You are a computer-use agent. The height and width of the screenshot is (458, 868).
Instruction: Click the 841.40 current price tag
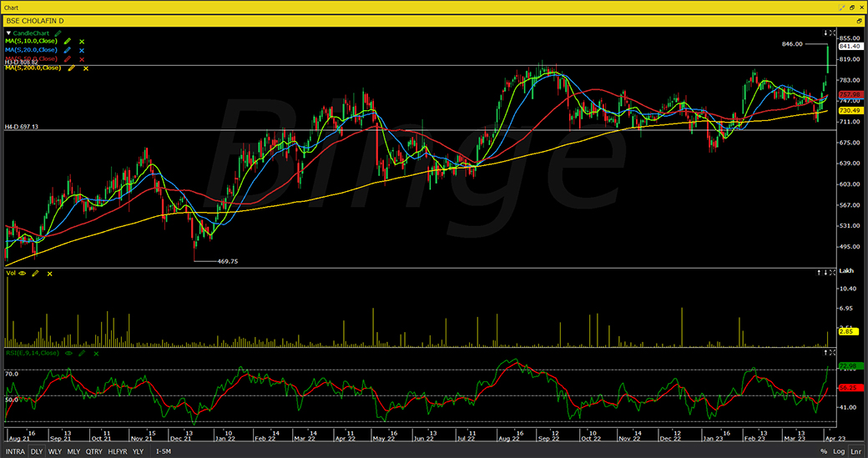(850, 47)
